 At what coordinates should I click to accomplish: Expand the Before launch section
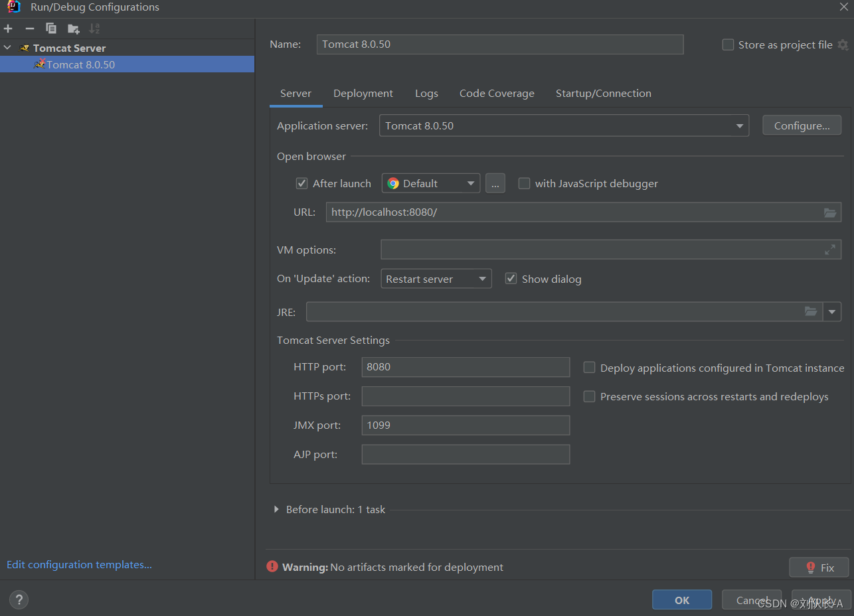click(x=276, y=509)
